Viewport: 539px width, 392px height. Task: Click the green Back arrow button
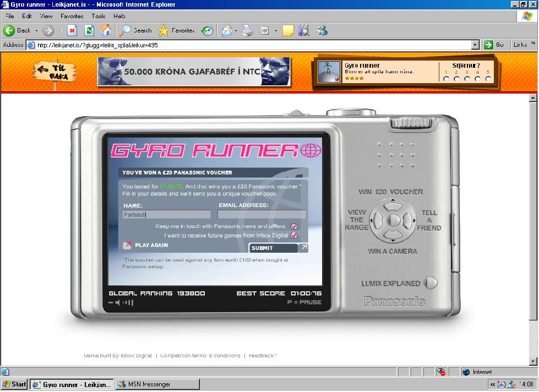click(x=9, y=31)
